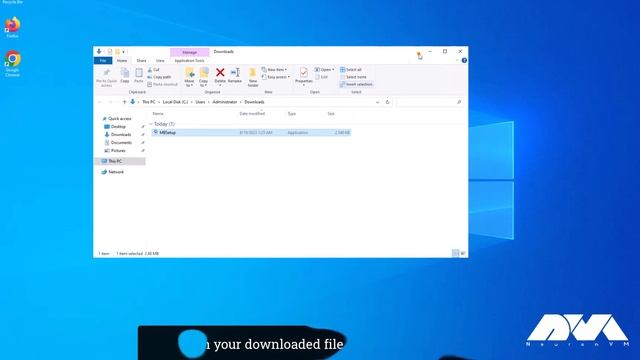Click Users in address breadcrumb
The width and height of the screenshot is (640, 360).
pos(200,102)
